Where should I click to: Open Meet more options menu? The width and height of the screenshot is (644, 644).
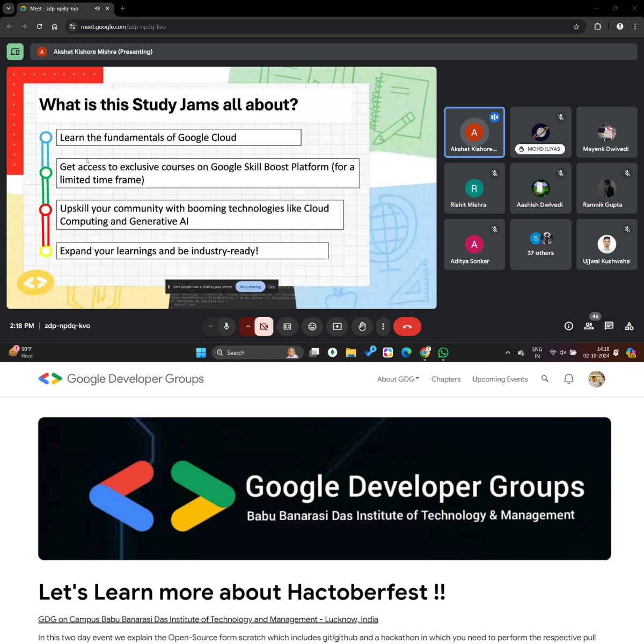[x=383, y=326]
